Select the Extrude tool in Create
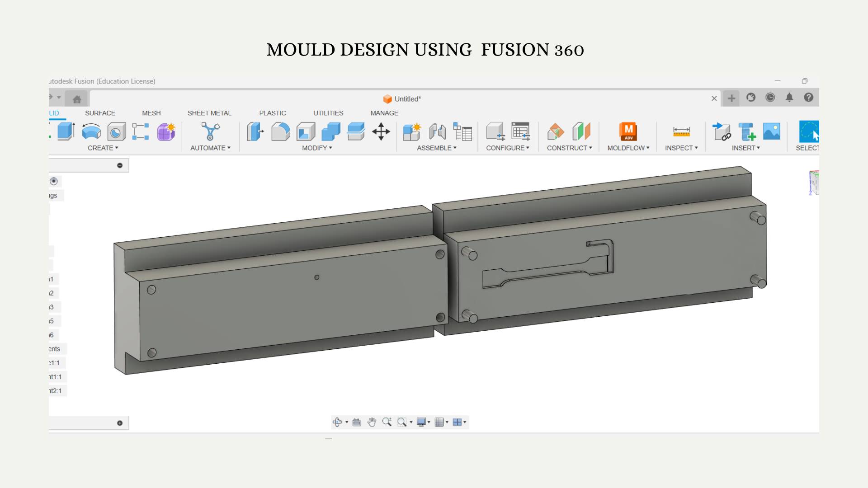This screenshot has width=868, height=488. 66,131
